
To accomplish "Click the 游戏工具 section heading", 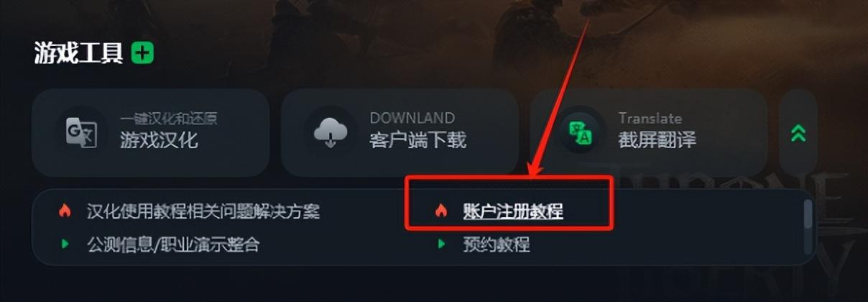I will click(78, 52).
